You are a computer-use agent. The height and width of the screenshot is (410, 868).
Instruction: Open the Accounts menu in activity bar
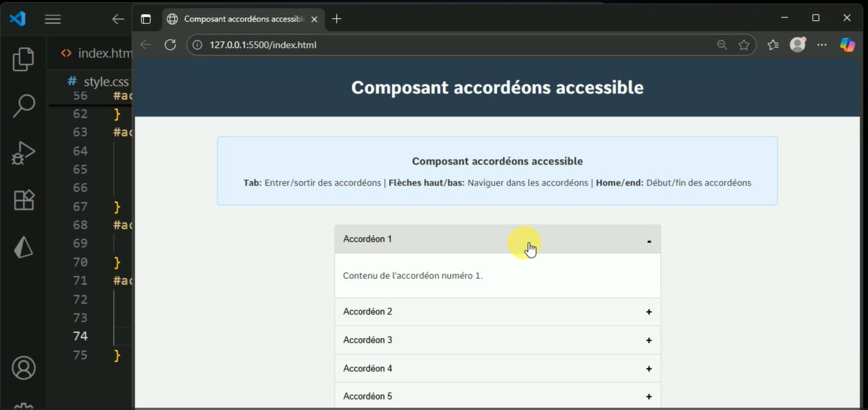tap(23, 368)
